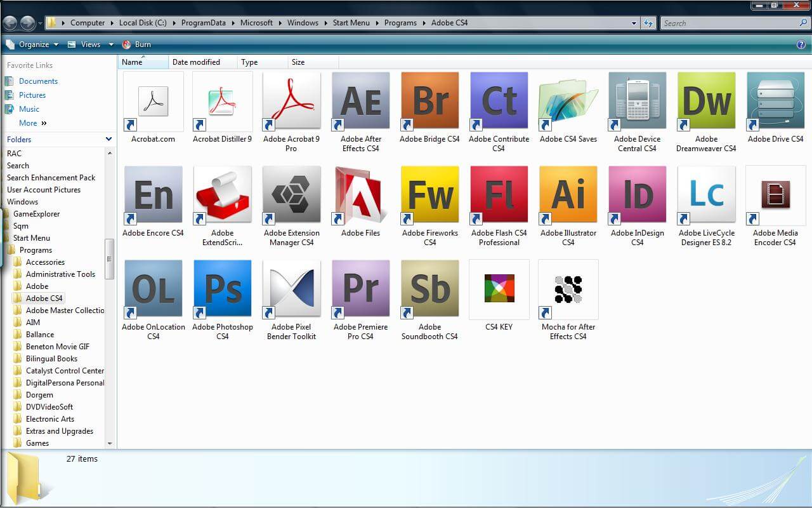812x508 pixels.
Task: Click Adobe Device Central CS4 icon
Action: [637, 102]
